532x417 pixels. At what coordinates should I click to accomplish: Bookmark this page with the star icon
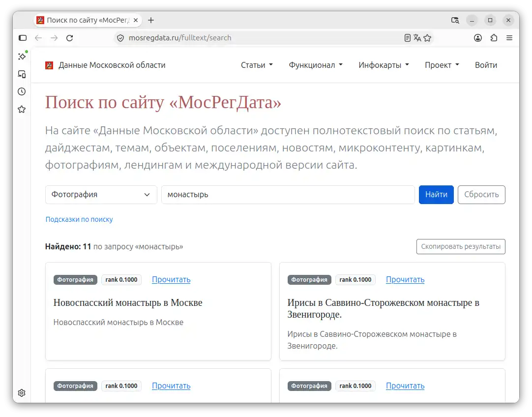(x=427, y=38)
